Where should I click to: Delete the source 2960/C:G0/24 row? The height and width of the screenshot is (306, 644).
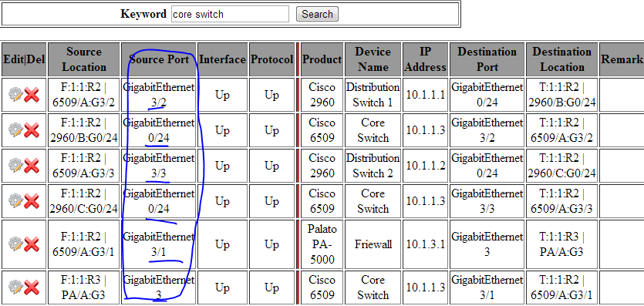32,201
